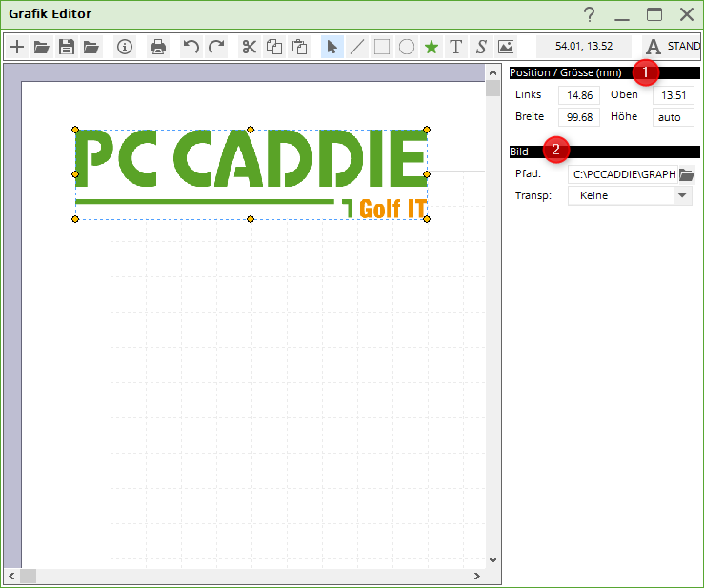
Task: Click the Pfad: label
Action: (529, 173)
